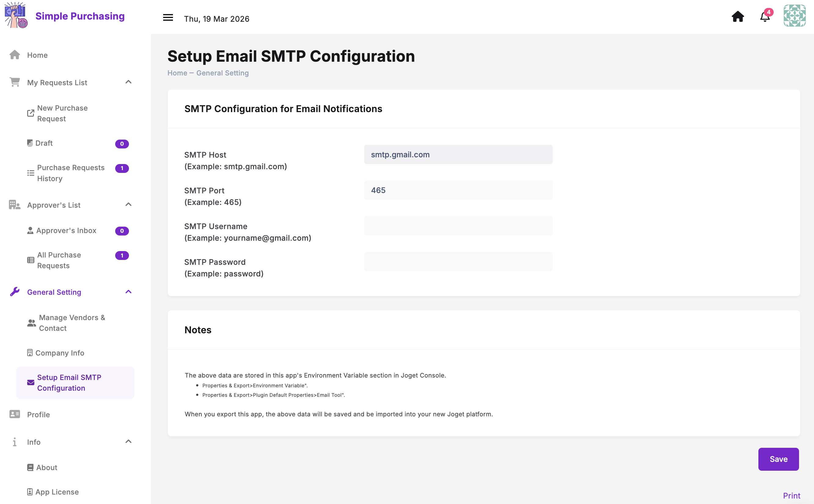Viewport: 814px width, 504px height.
Task: Click the Home breadcrumb link
Action: [x=177, y=73]
